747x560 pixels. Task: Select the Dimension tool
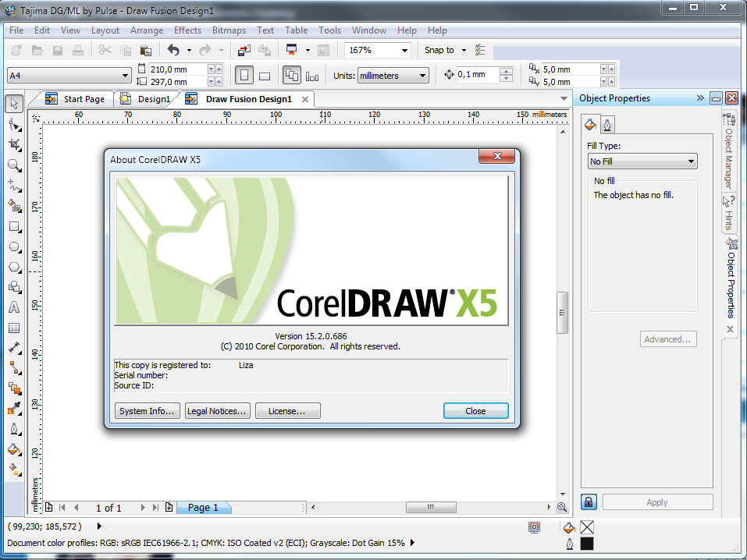[14, 348]
